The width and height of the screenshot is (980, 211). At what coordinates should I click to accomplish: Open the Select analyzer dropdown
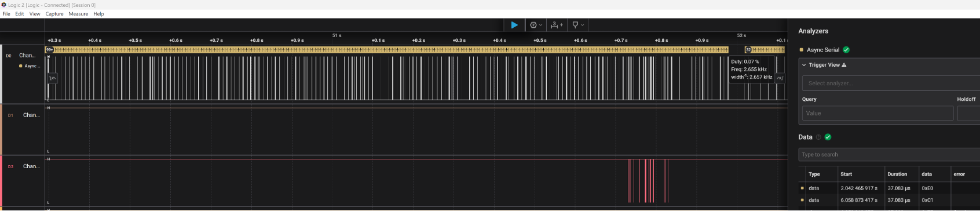coord(891,83)
